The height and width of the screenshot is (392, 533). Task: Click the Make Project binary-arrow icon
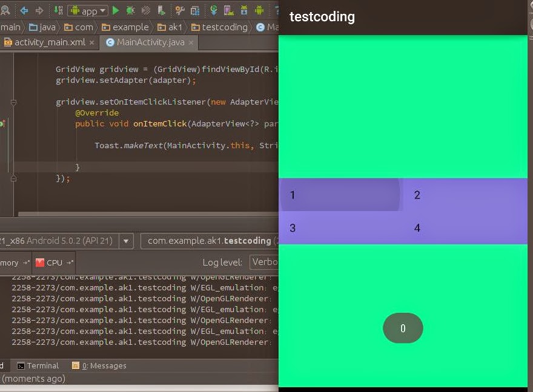[59, 10]
